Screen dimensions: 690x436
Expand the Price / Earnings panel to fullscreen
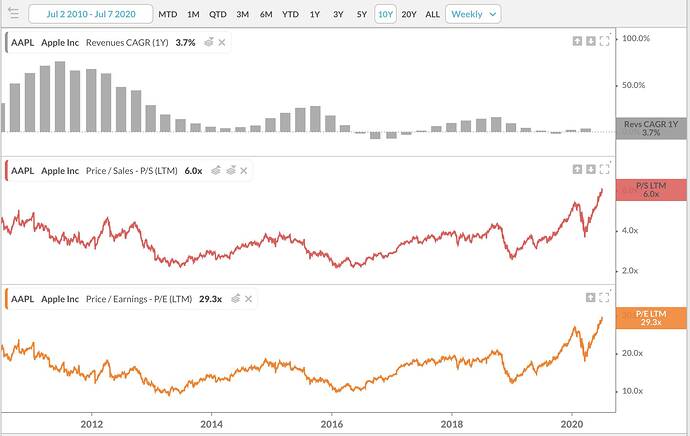click(x=605, y=297)
